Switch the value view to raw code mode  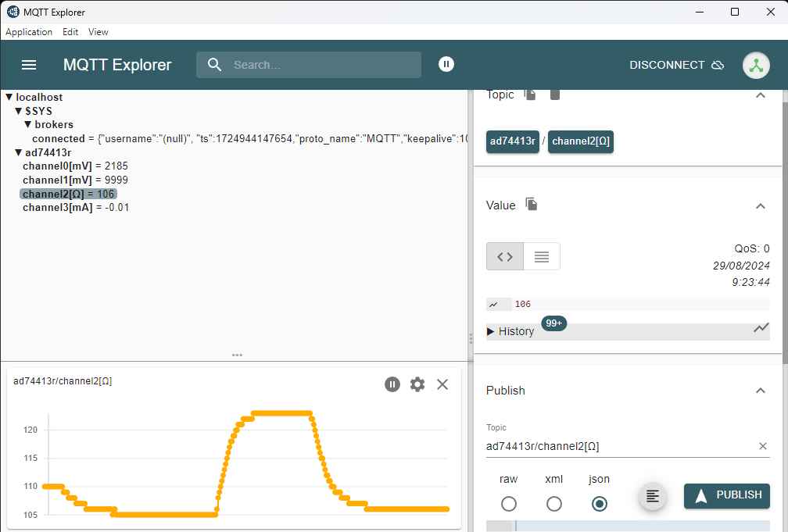point(504,257)
